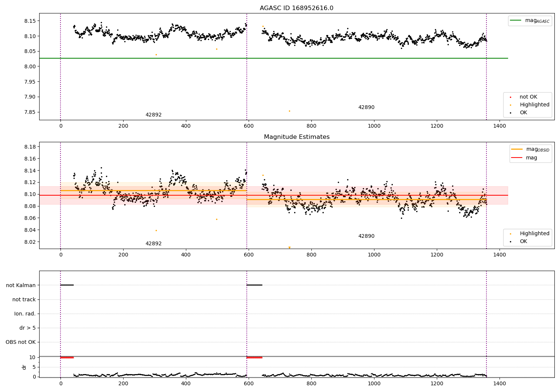Image resolution: width=560 pixels, height=392 pixels.
Task: Click the '600' x-axis tick of the top plot
Action: [x=249, y=126]
